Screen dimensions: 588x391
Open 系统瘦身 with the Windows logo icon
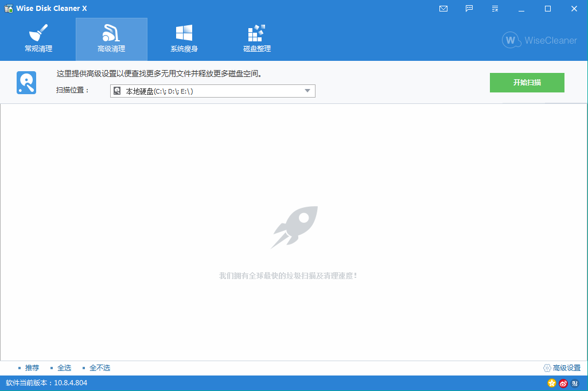(184, 39)
